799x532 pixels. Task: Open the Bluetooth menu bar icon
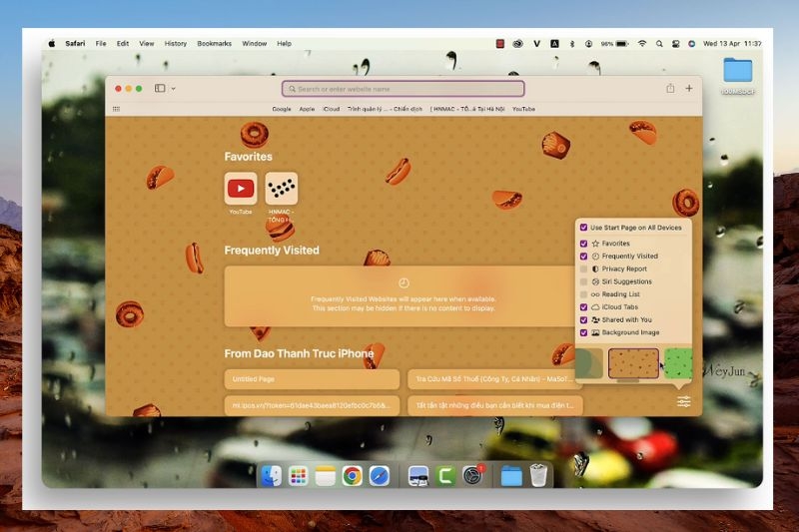(572, 44)
